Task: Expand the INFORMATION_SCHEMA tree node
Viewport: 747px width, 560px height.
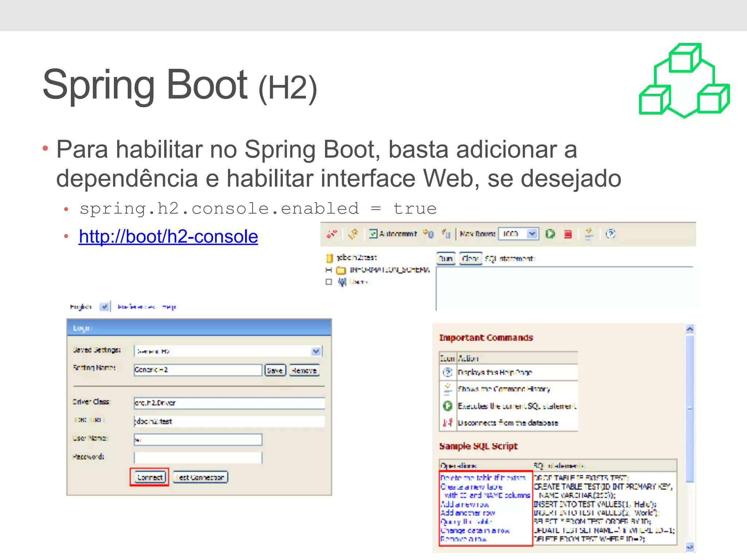Action: [329, 270]
